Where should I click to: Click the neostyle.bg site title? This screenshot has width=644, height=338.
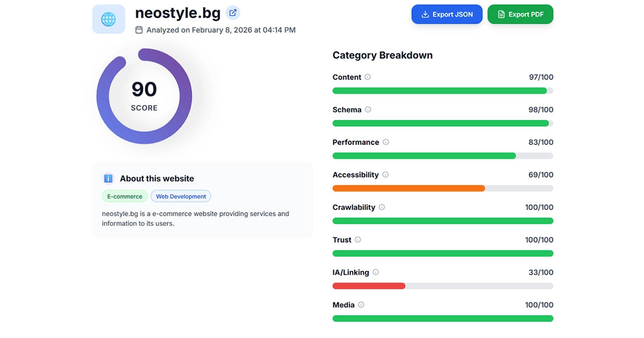coord(178,13)
